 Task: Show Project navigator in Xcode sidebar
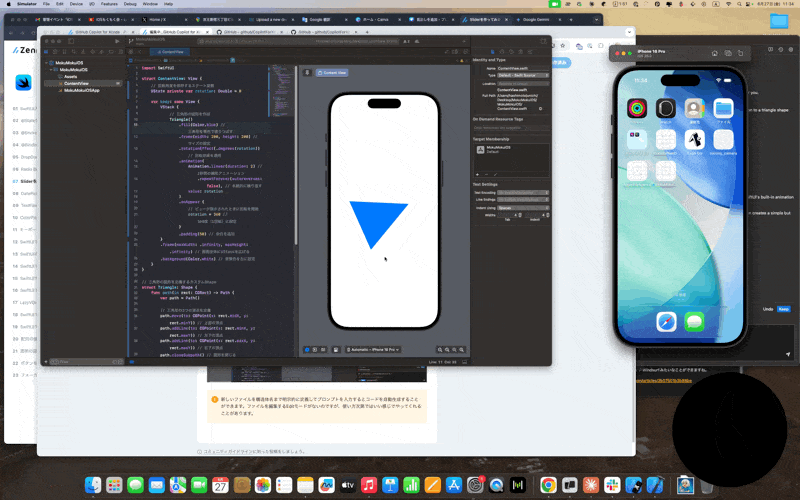pos(46,52)
